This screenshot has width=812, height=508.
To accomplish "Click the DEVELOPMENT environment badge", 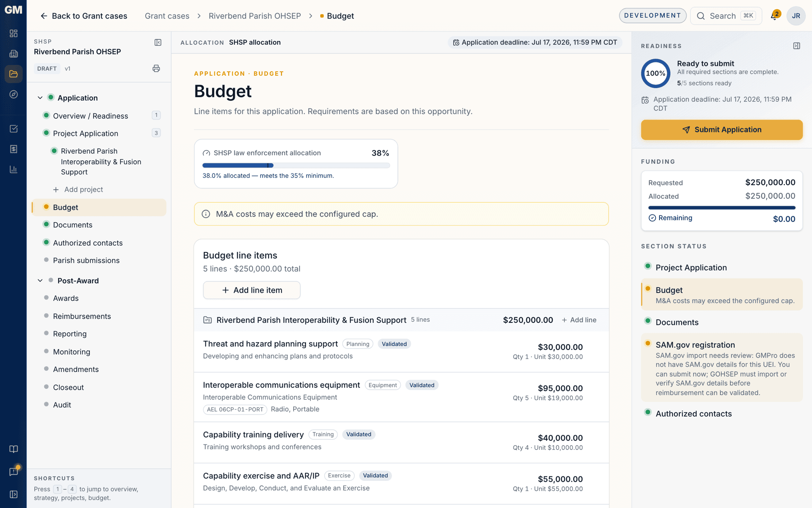I will tap(652, 16).
